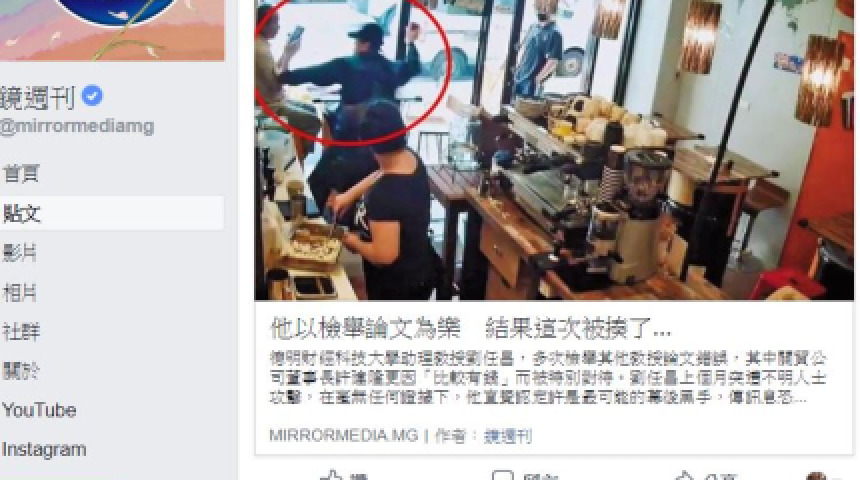Click the blue verified badge beside 鏡週刊
This screenshot has height=480, width=860.
[x=92, y=96]
